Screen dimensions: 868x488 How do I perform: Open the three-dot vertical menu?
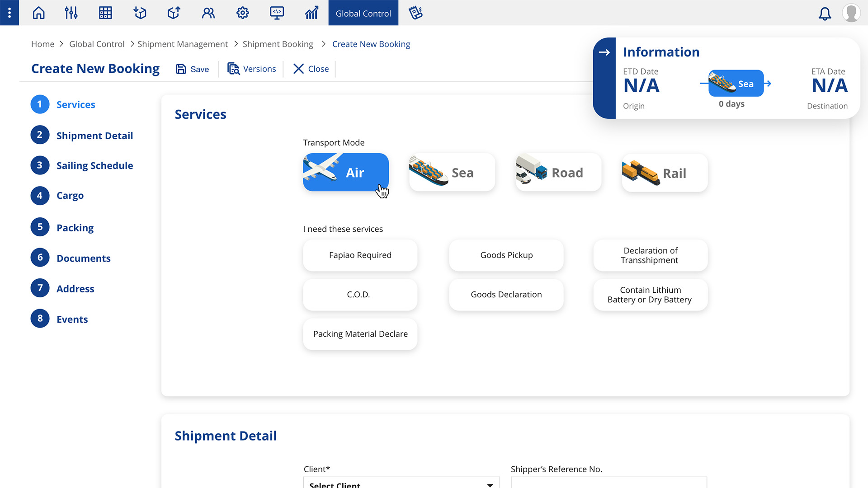pyautogui.click(x=9, y=13)
